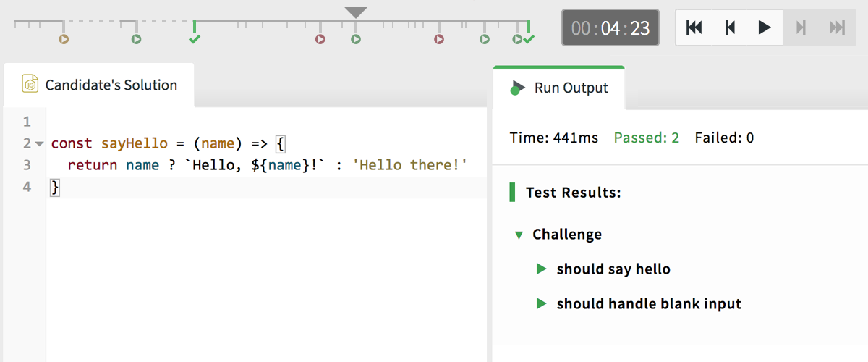Step back one frame

(x=730, y=28)
